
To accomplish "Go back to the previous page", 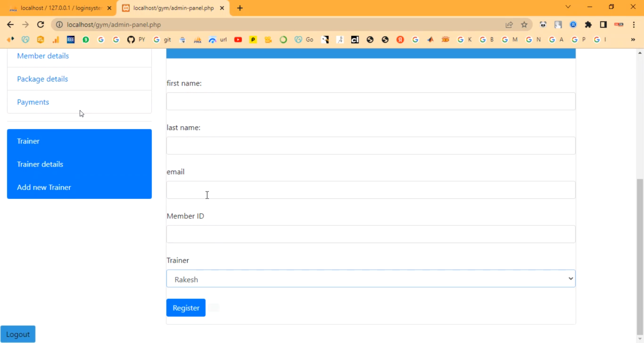I will (10, 24).
